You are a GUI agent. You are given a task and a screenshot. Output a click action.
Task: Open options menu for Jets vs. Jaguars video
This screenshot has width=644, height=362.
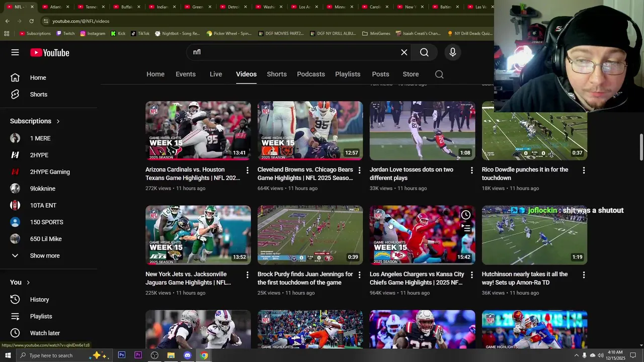pos(247,275)
